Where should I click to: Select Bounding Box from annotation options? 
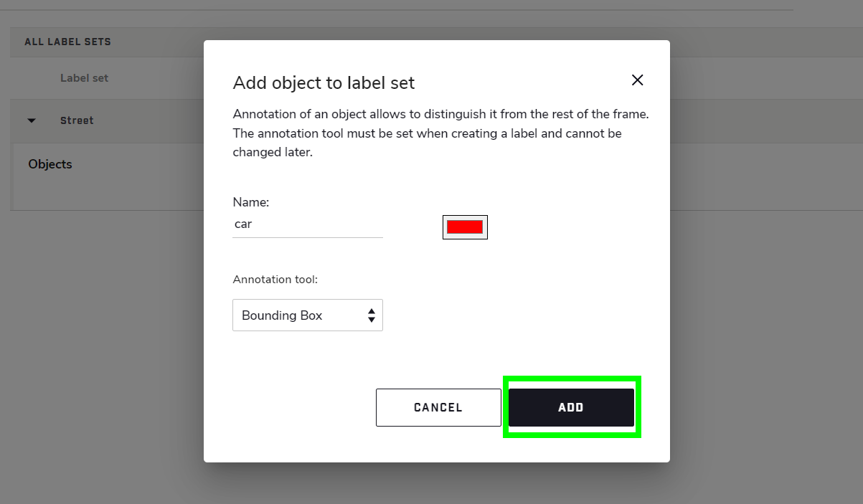[x=307, y=315]
